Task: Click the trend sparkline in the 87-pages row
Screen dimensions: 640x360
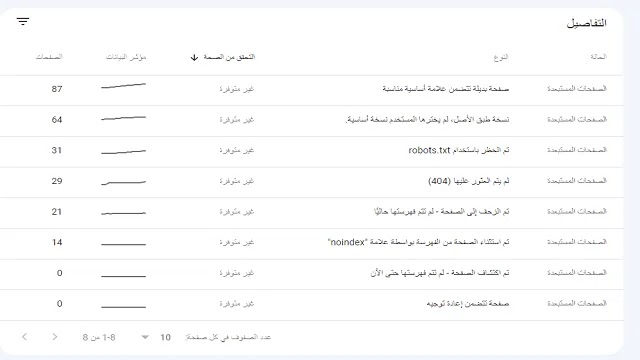Action: pos(123,86)
